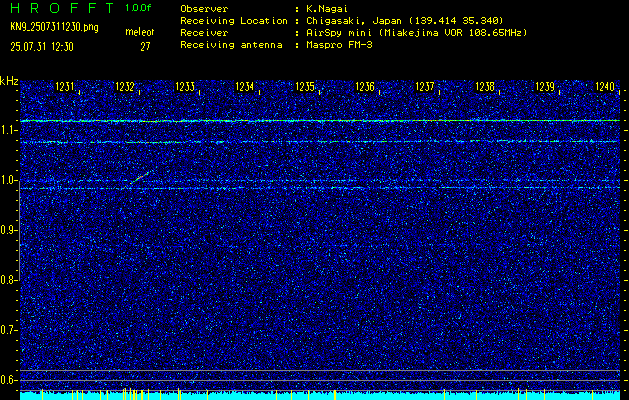Viewport: 629px width, 400px height.
Task: Select the 1238 time marker
Action: coord(485,87)
